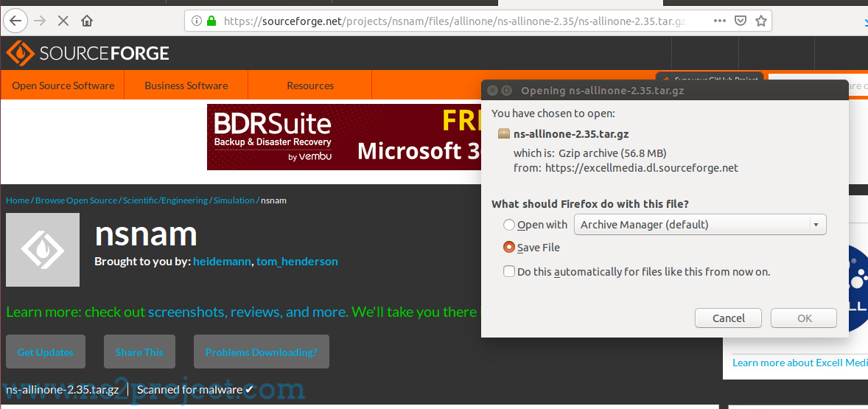The image size is (868, 409).
Task: Click Problems Downloading? button
Action: (262, 352)
